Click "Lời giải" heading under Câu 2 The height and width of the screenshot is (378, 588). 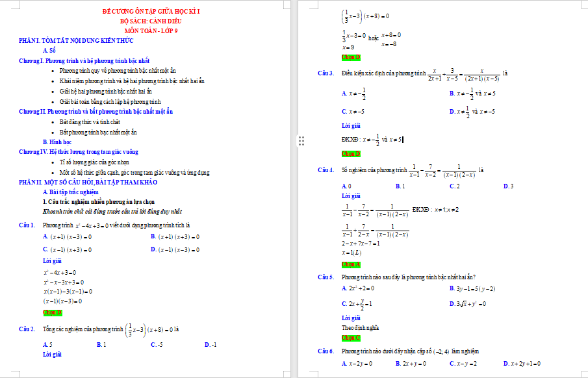pos(52,355)
